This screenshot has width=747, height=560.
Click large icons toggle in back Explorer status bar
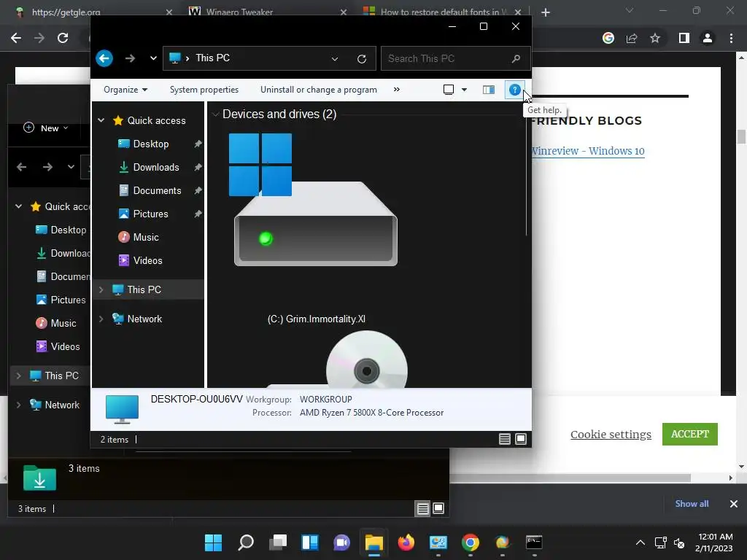coord(438,508)
